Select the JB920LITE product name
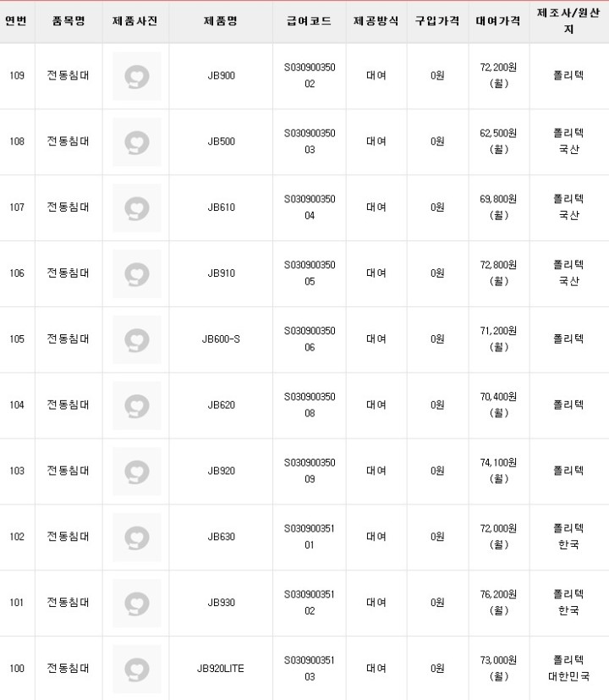This screenshot has height=700, width=609. pyautogui.click(x=221, y=669)
